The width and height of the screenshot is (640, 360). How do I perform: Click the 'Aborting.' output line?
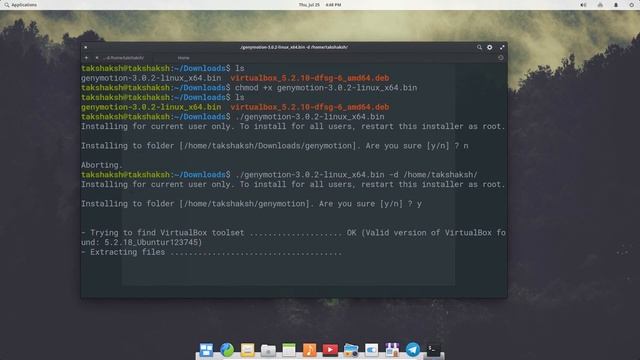pos(102,165)
